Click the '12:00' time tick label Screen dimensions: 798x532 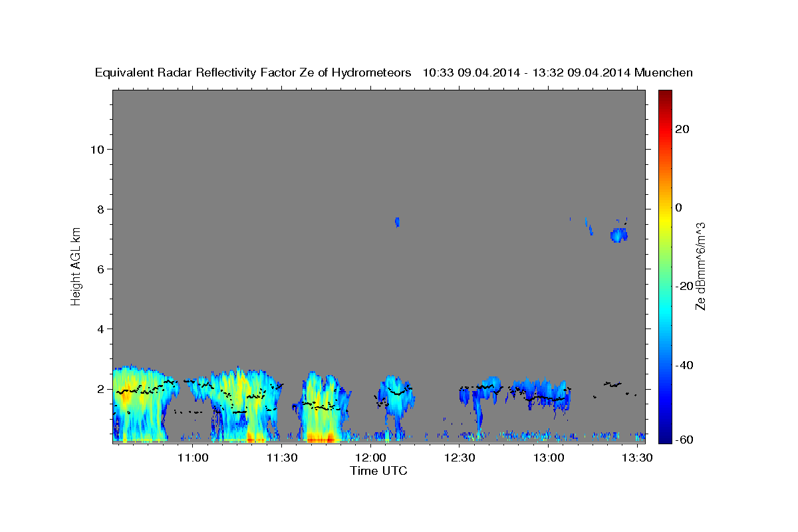pyautogui.click(x=370, y=458)
